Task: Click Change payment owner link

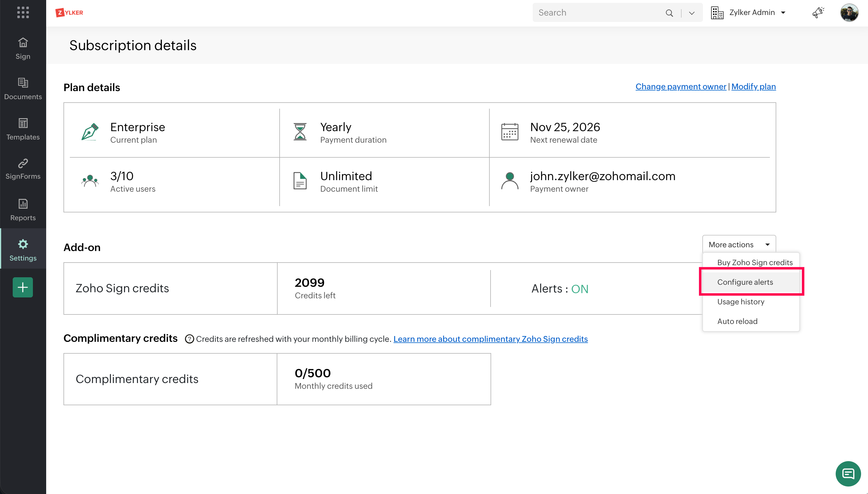Action: pyautogui.click(x=680, y=86)
